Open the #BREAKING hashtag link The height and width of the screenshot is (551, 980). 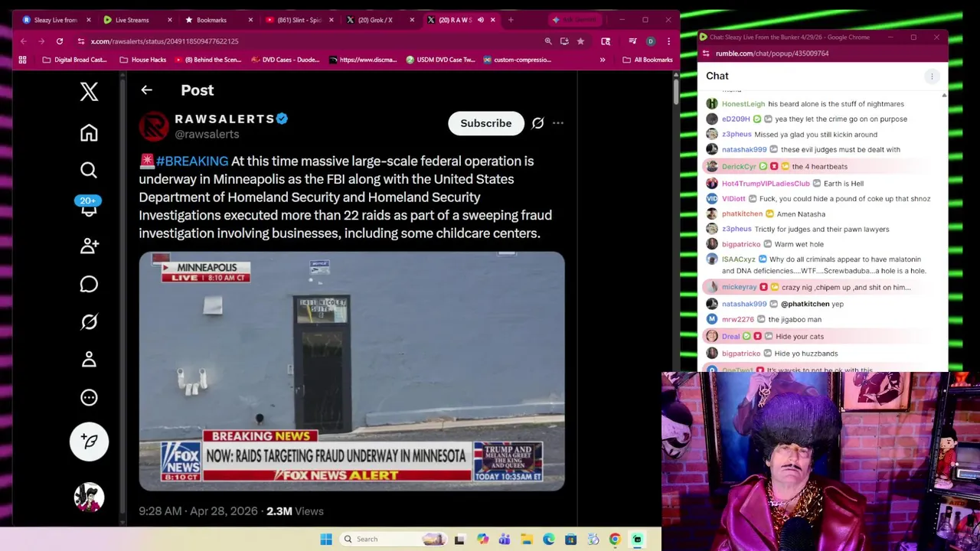coord(192,161)
